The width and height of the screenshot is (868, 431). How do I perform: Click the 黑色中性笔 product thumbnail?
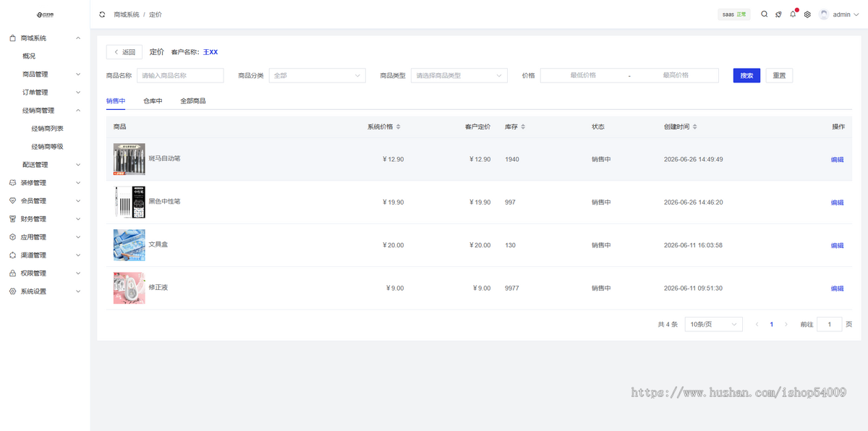point(129,202)
